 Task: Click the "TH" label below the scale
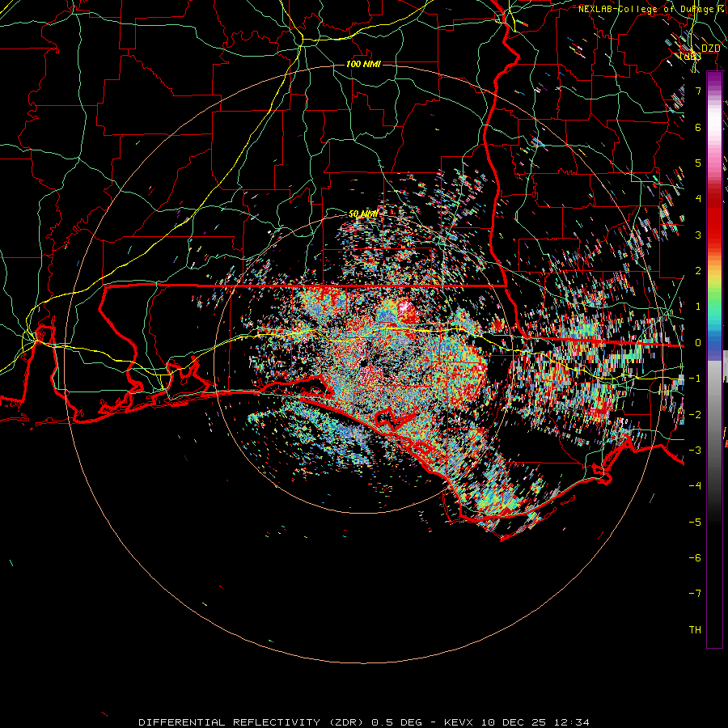click(x=695, y=630)
